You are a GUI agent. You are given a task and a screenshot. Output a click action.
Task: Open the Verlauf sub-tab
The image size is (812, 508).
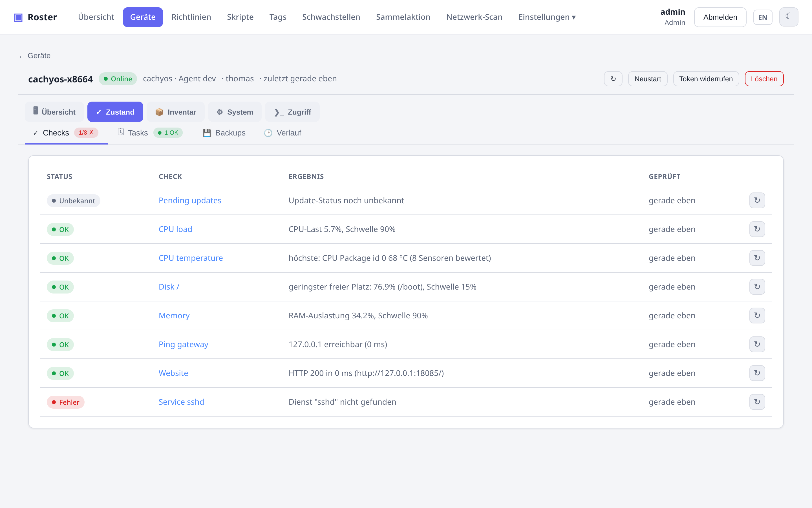283,133
